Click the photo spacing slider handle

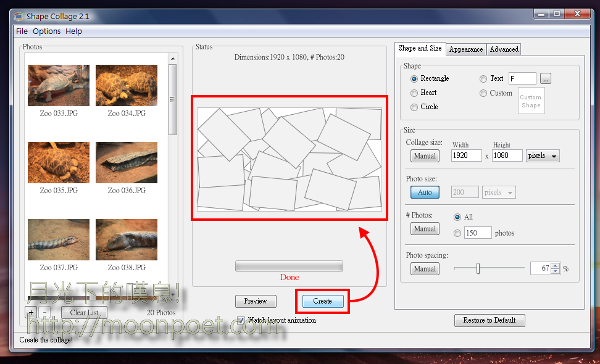point(478,268)
